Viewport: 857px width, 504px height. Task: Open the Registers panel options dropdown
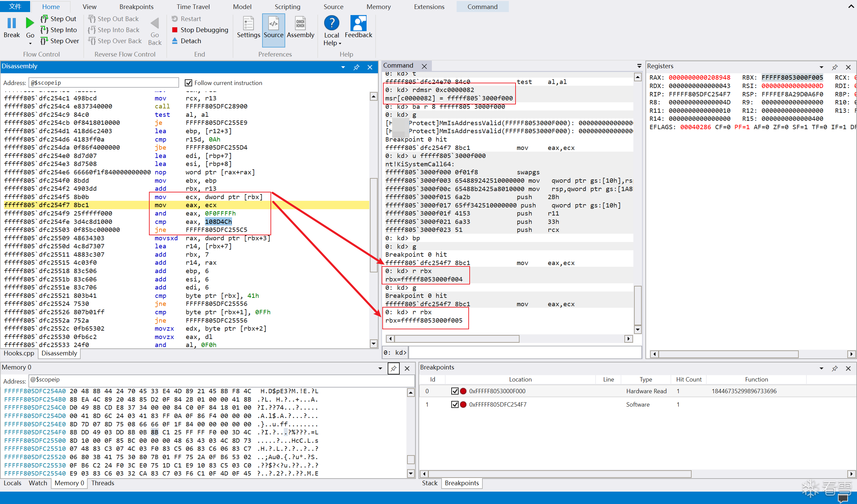(821, 67)
